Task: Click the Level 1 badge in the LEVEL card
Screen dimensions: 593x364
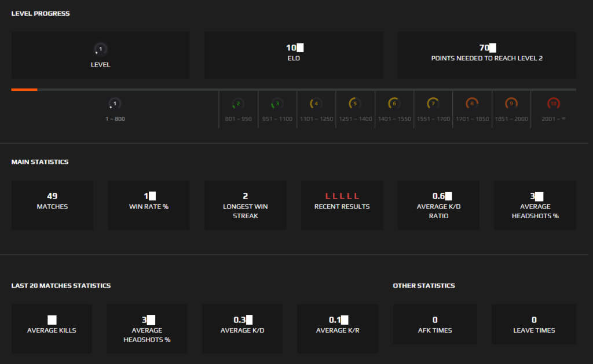Action: (100, 50)
